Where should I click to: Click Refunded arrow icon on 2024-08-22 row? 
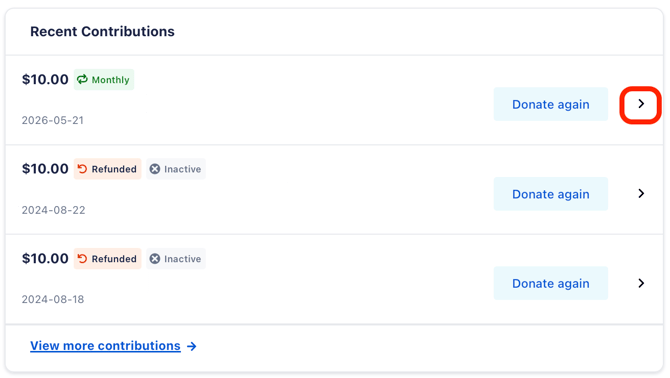[82, 169]
